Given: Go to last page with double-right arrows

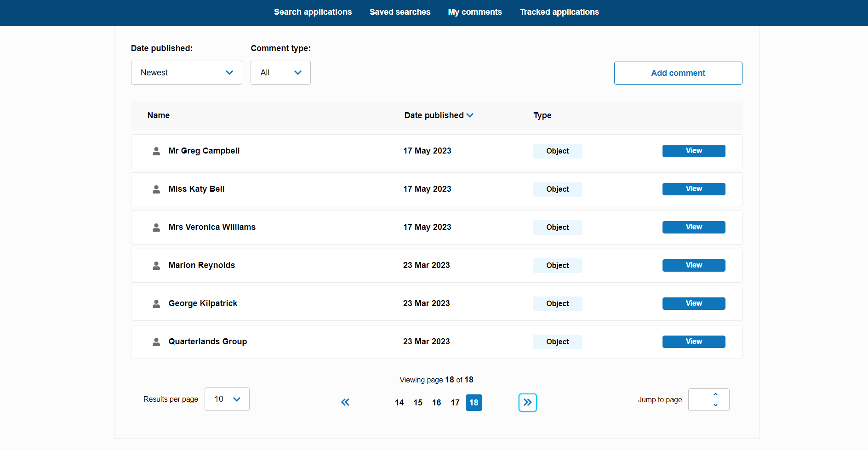Looking at the screenshot, I should (528, 403).
